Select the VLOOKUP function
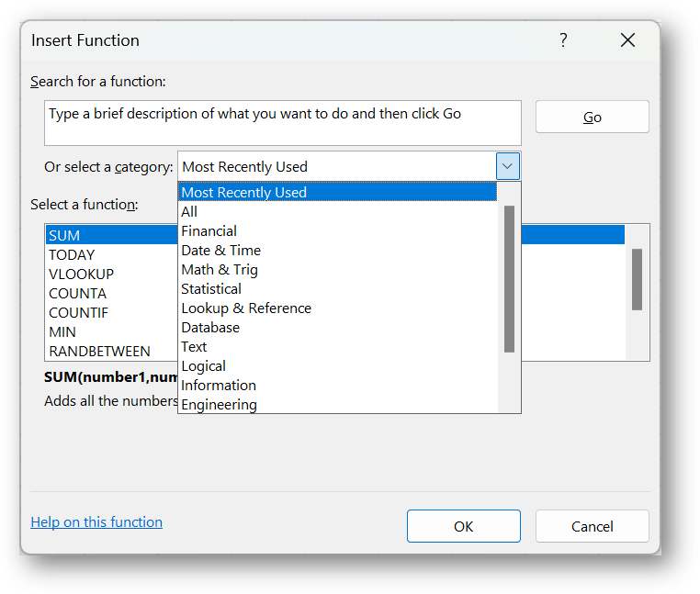The image size is (700, 594). (111, 274)
